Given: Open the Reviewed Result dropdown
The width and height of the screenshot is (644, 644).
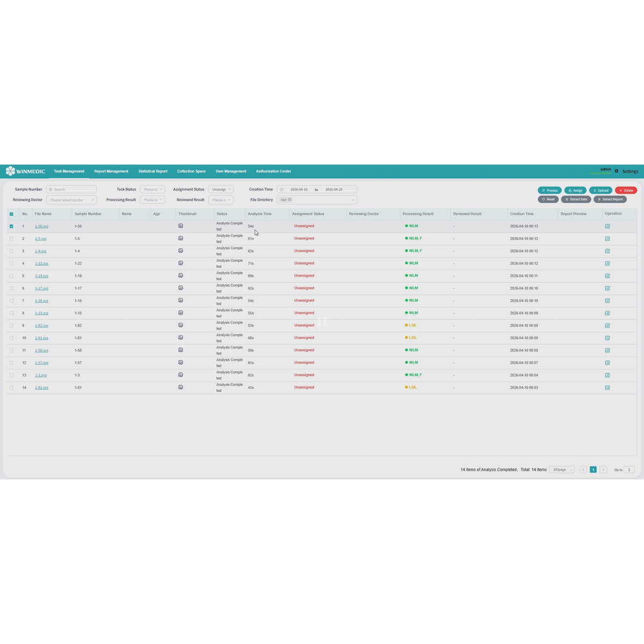Looking at the screenshot, I should click(x=221, y=200).
